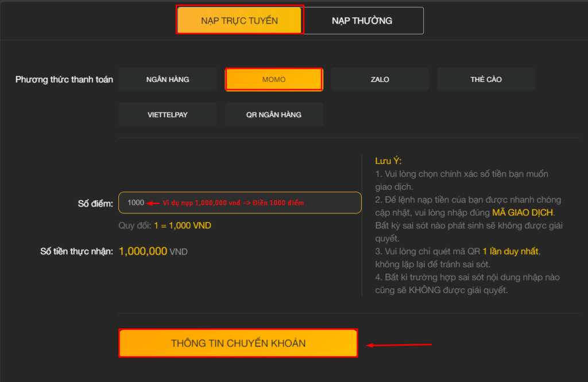Click the Số điểm input field

(333, 203)
